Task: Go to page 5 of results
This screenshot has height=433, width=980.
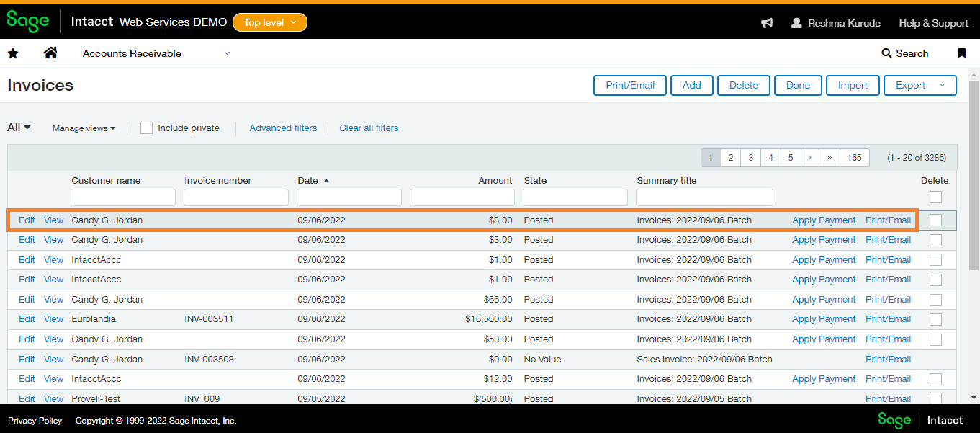Action: click(x=791, y=158)
